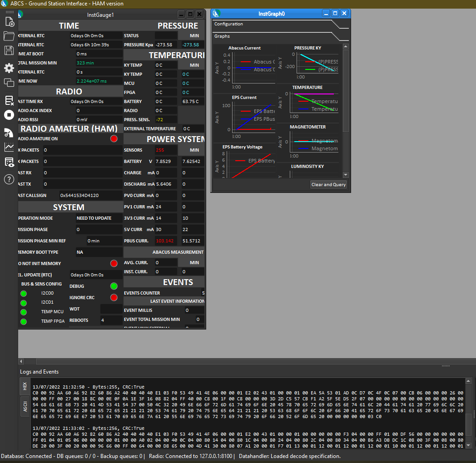Viewport: 476px width, 463px height.
Task: Toggle the RADIO AMATURE ON red indicator
Action: (x=114, y=138)
